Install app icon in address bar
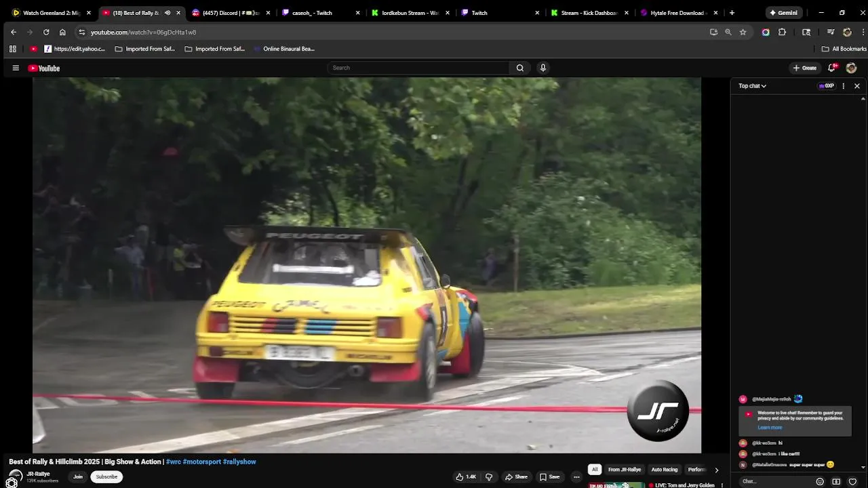Image resolution: width=868 pixels, height=488 pixels. click(x=713, y=32)
